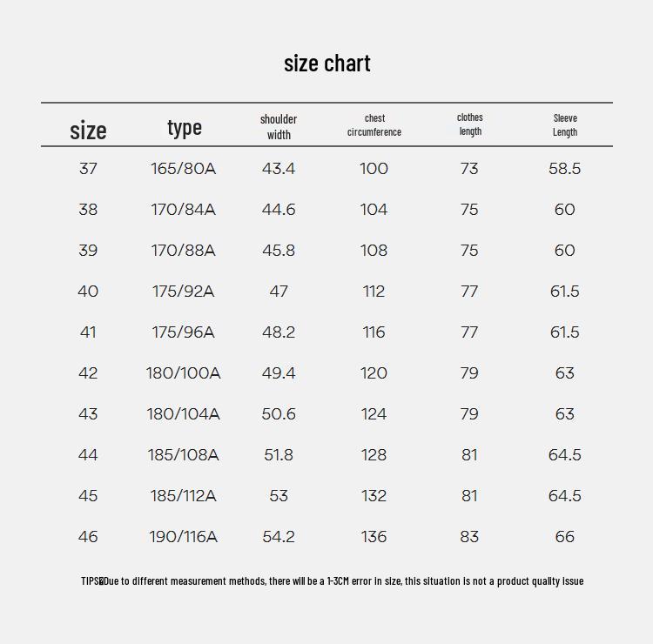This screenshot has width=653, height=644.
Task: Click the 108 chest circumference value
Action: coord(374,251)
